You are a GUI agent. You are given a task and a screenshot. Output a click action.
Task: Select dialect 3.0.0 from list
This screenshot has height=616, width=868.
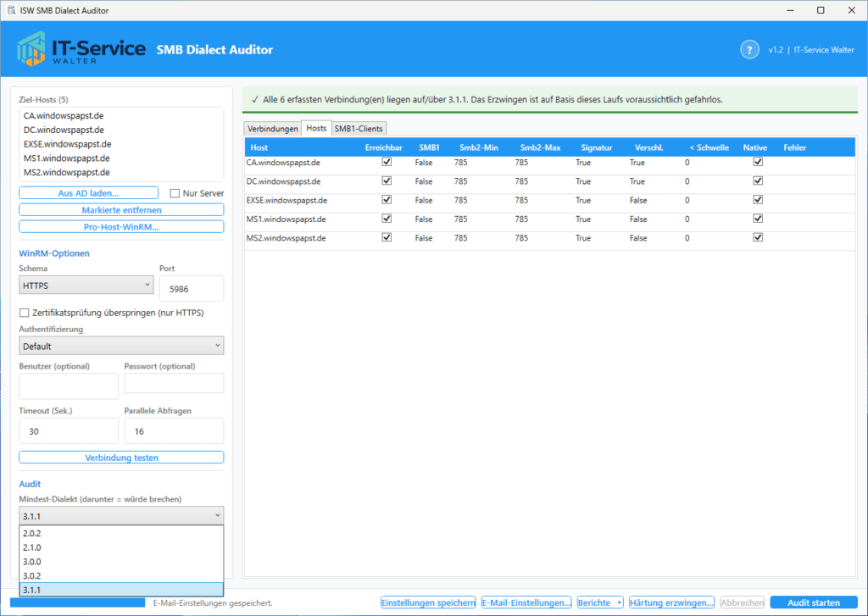click(x=121, y=562)
